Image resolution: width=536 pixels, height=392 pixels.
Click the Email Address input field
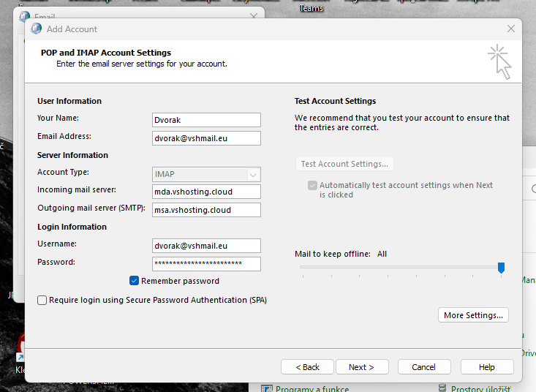pos(206,138)
